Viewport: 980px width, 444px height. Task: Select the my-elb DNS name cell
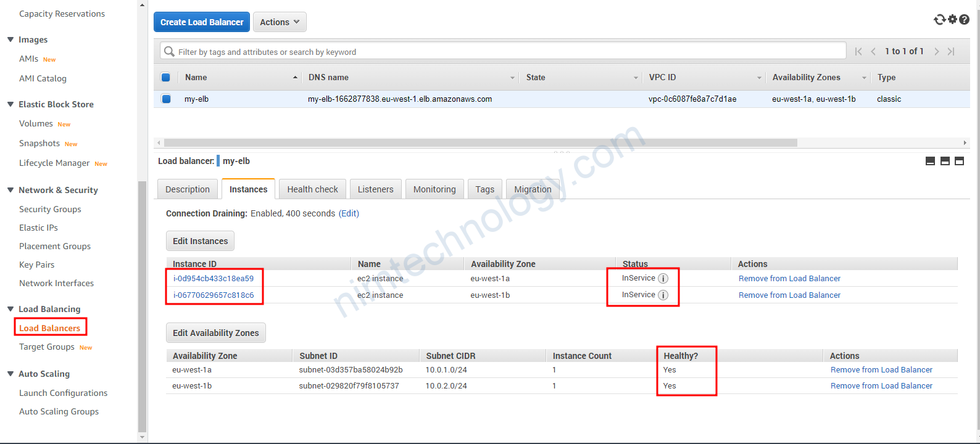point(400,99)
